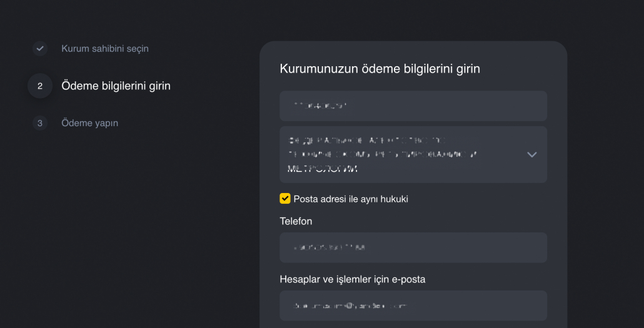Click the "Hesaplar ve işlemler için e-posta" label
644x328 pixels.
pos(352,279)
